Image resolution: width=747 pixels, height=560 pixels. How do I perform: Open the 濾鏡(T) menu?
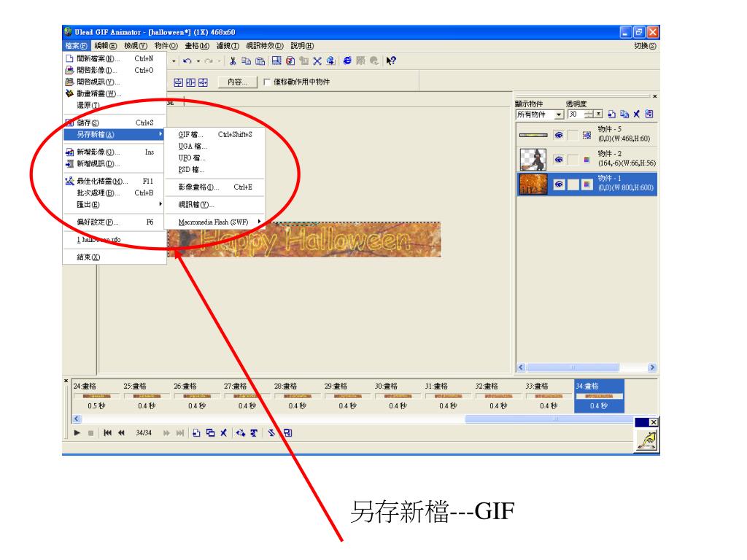point(228,46)
